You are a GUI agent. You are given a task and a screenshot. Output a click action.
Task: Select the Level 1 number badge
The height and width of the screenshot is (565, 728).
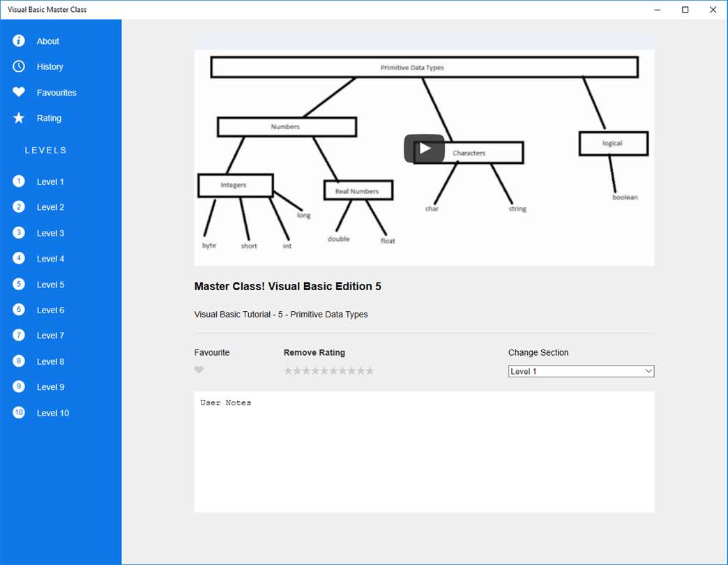(x=19, y=181)
